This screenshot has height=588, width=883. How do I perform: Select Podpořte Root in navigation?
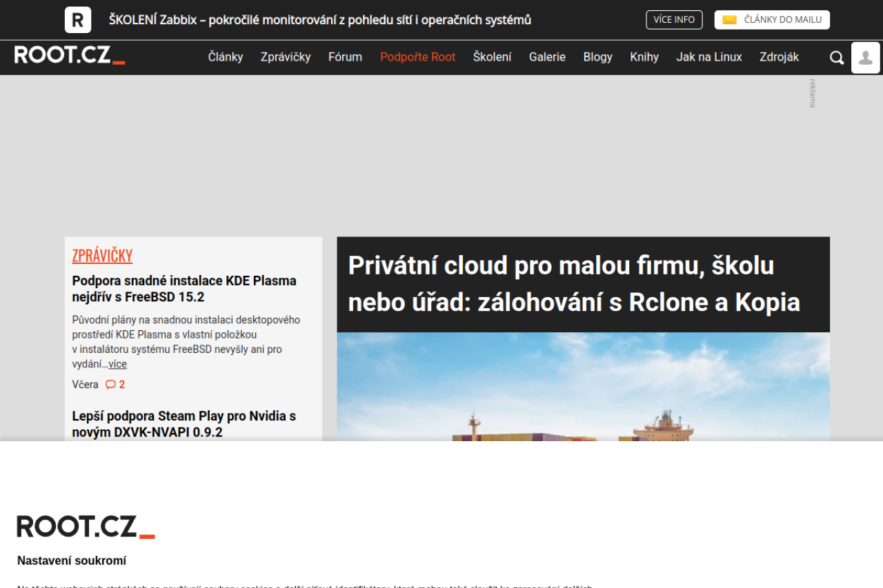pos(417,57)
